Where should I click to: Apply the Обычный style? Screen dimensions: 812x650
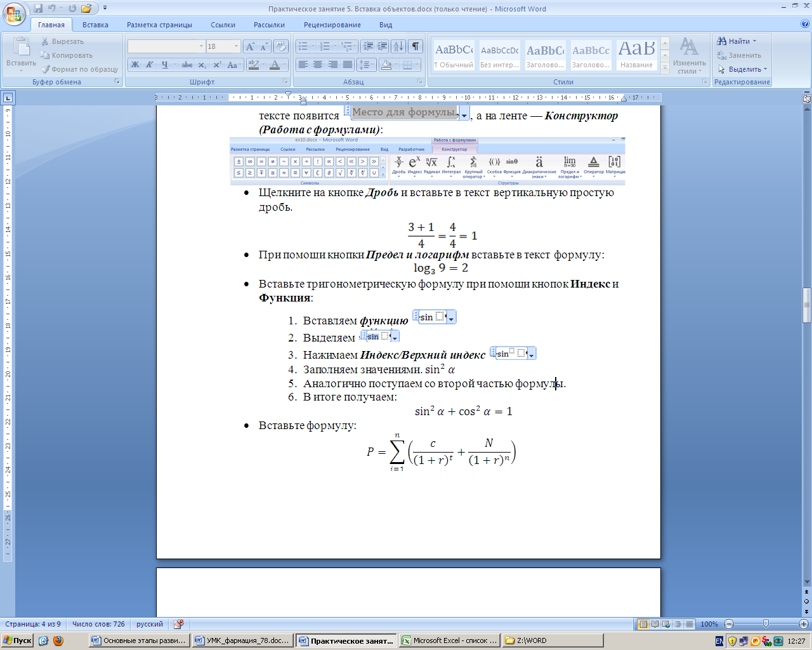point(454,56)
